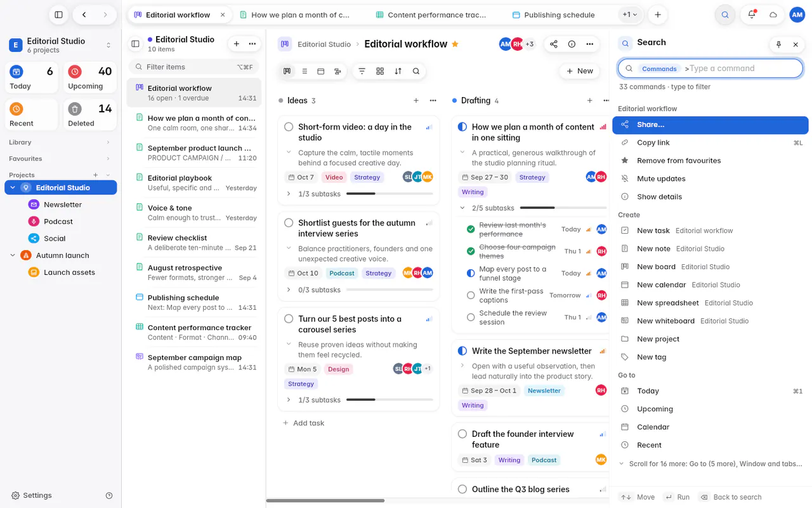This screenshot has height=508, width=812.
Task: Open the new tab plus button
Action: click(x=658, y=15)
